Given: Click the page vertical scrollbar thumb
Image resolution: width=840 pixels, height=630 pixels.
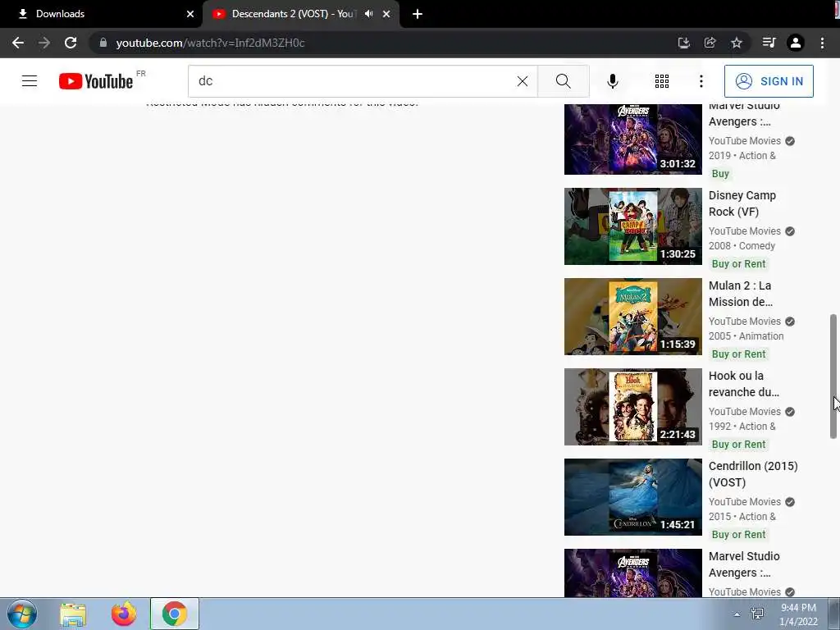Looking at the screenshot, I should (x=833, y=376).
